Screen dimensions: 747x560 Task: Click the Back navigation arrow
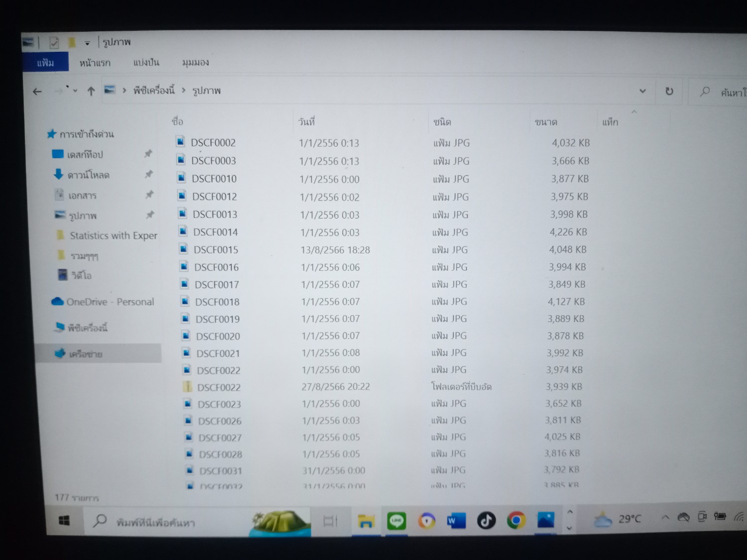click(x=37, y=91)
